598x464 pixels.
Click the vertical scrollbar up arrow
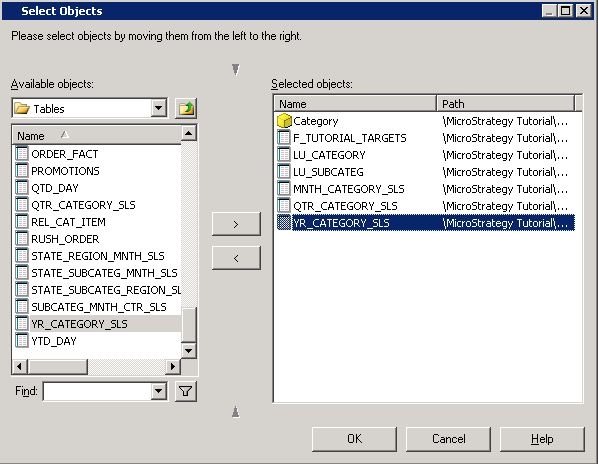(x=188, y=133)
